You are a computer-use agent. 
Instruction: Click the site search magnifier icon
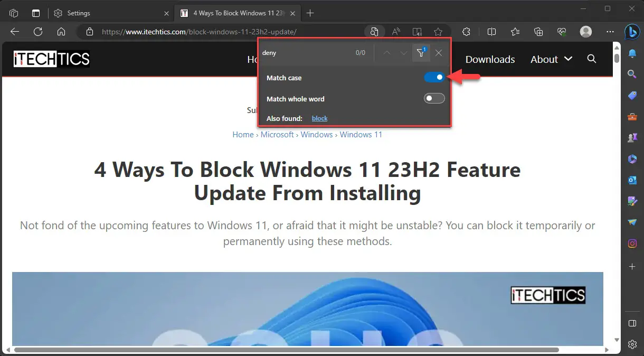tap(592, 59)
